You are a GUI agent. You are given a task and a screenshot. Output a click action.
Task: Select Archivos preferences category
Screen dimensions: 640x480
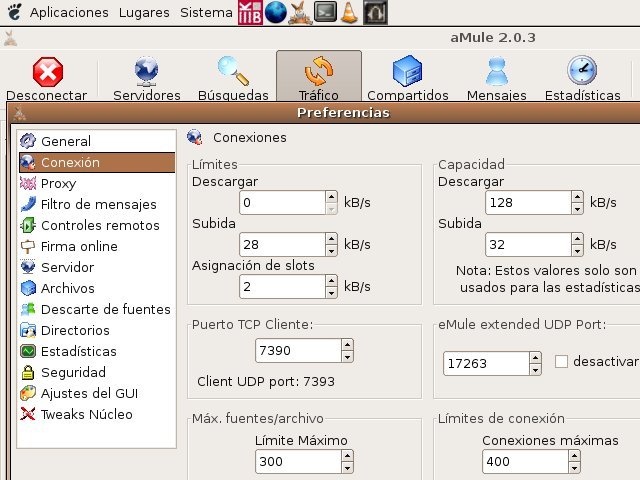point(97,288)
